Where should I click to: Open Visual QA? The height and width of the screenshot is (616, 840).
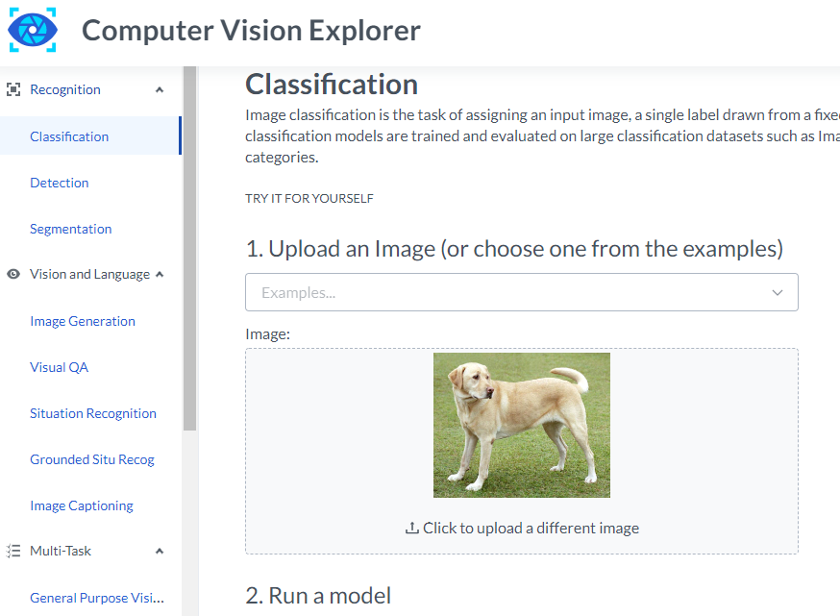[59, 367]
